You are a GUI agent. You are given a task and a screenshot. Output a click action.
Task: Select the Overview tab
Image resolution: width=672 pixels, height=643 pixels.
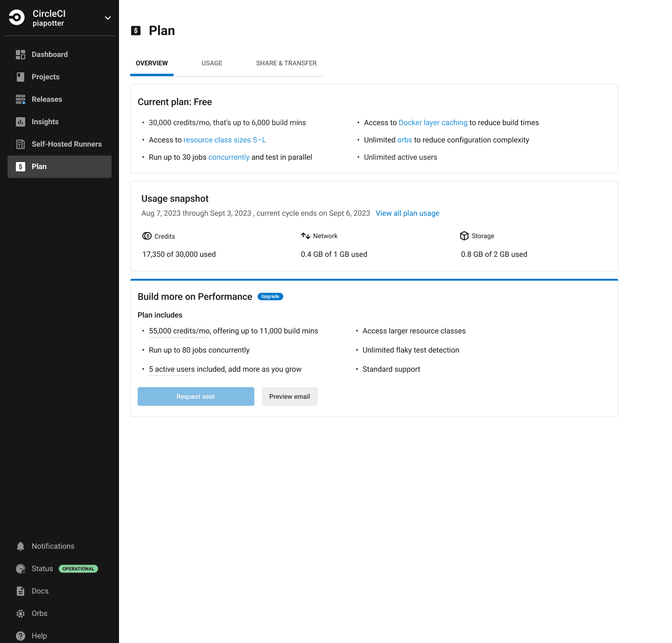point(152,63)
